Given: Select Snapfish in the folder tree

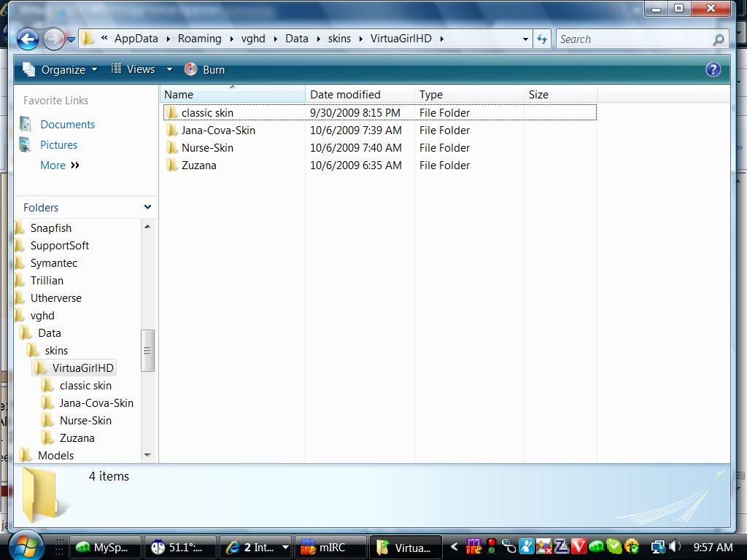Looking at the screenshot, I should [x=51, y=228].
